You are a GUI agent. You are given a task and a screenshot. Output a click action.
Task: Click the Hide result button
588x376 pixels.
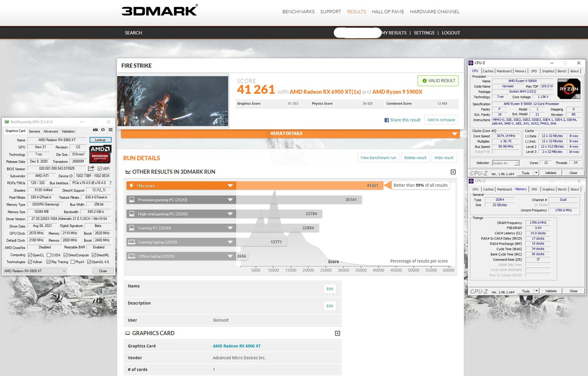(x=444, y=158)
